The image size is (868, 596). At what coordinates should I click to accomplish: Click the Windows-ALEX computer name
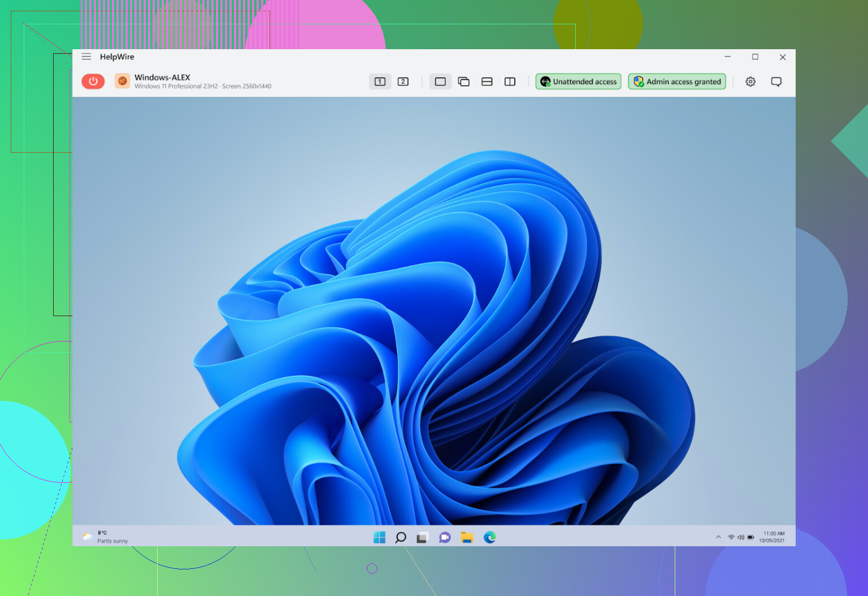click(162, 77)
